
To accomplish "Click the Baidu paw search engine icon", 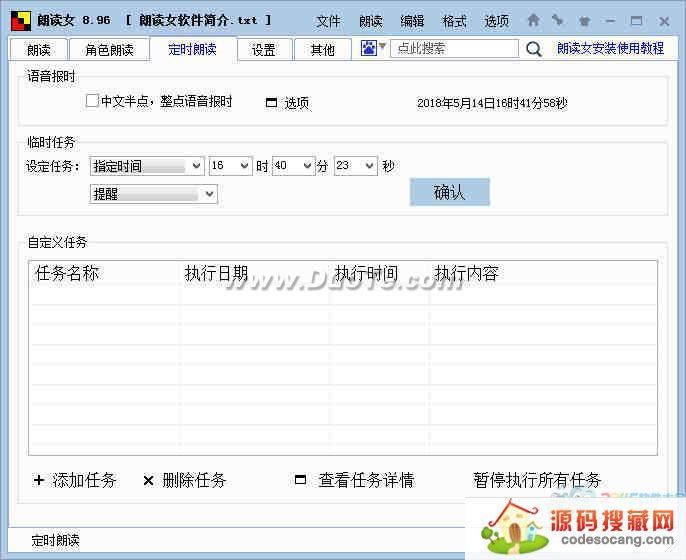I will 369,48.
